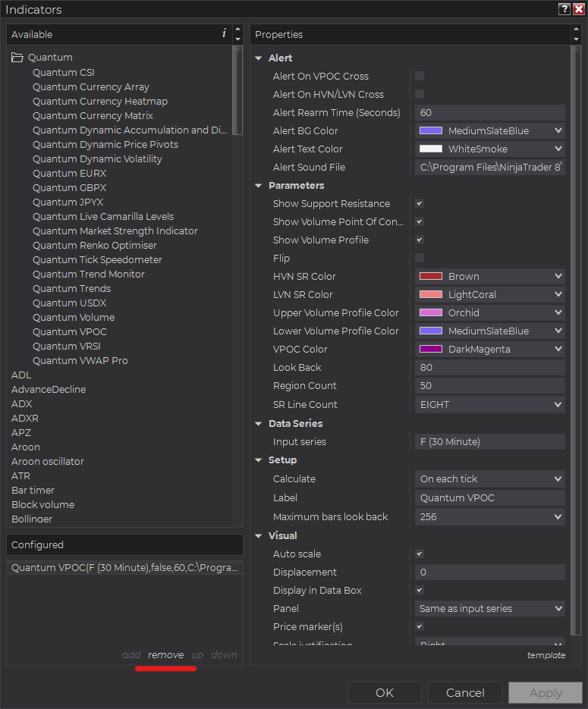Click Orchid color swatch for Upper Volume Profile
588x709 pixels.
click(431, 312)
